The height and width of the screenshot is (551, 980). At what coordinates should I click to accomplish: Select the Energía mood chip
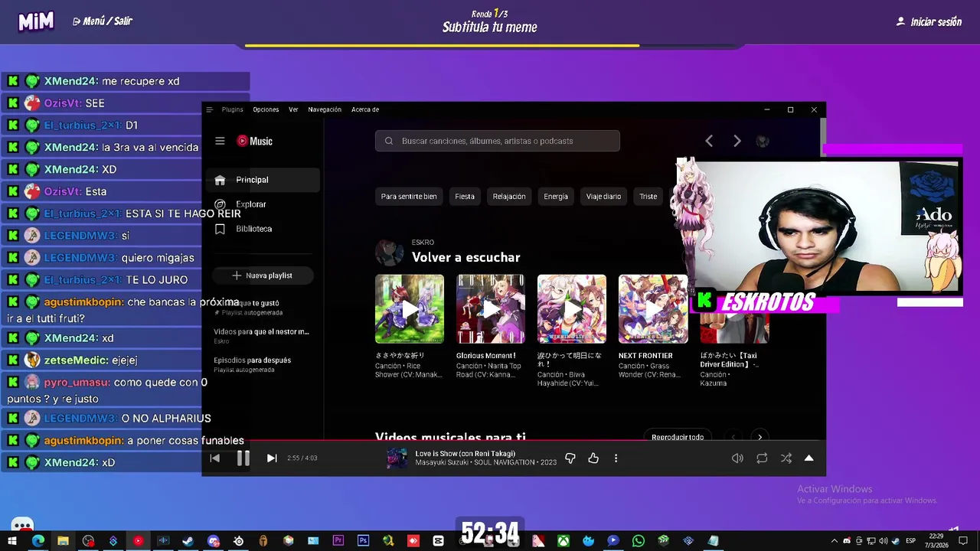(556, 197)
